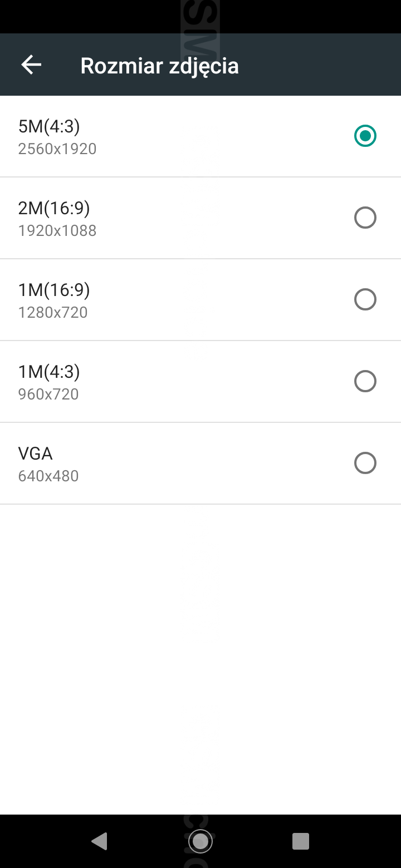Tap the 640x480 resolution text
Viewport: 401px width, 868px height.
[48, 476]
